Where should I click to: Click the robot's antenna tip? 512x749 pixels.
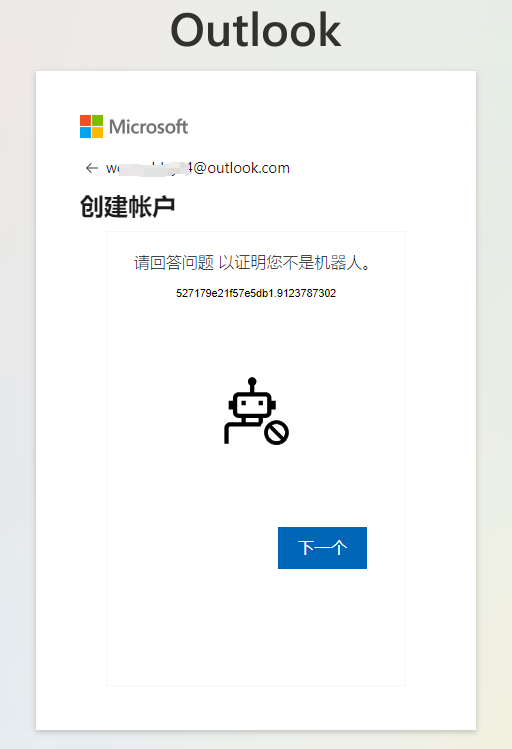252,382
